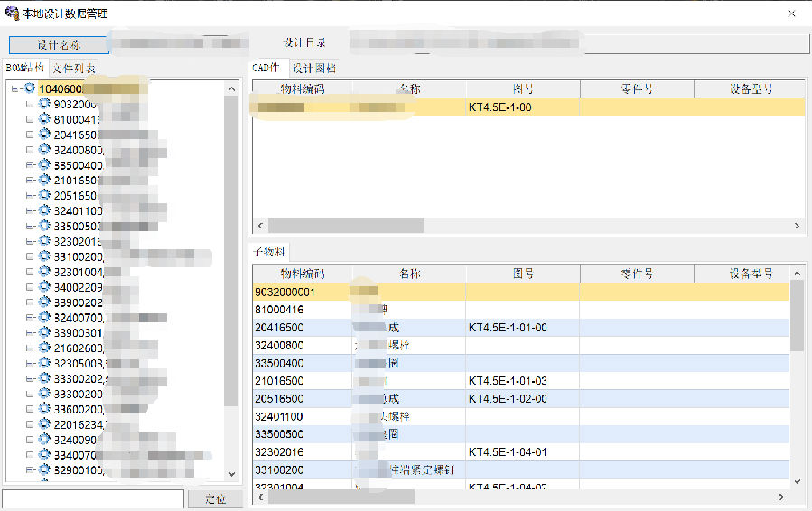Expand tree node 21602600

tap(30, 348)
